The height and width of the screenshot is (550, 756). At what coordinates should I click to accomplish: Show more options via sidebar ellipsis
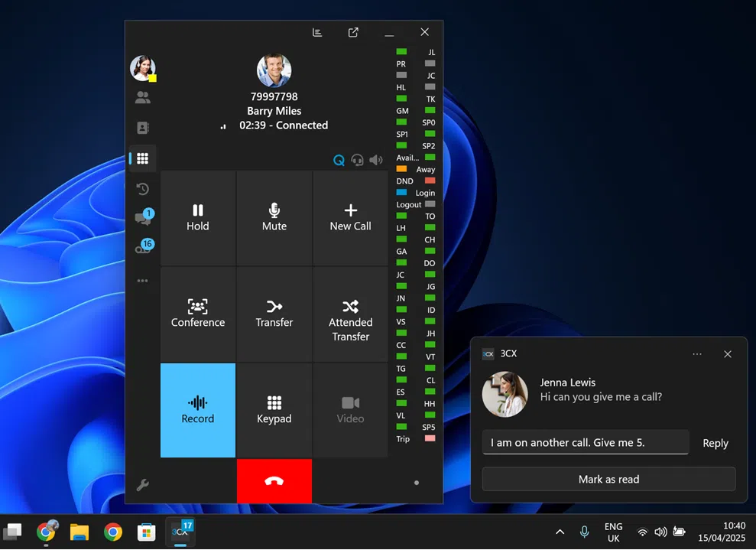coord(143,280)
